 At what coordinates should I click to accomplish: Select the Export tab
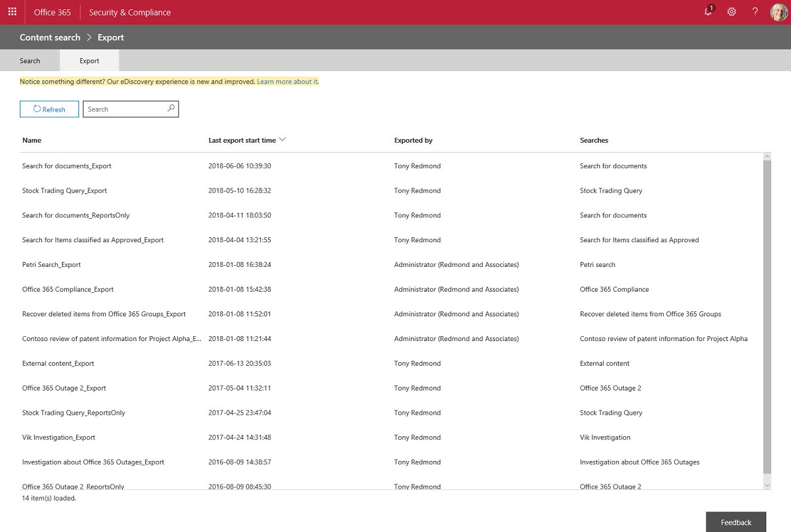[90, 61]
